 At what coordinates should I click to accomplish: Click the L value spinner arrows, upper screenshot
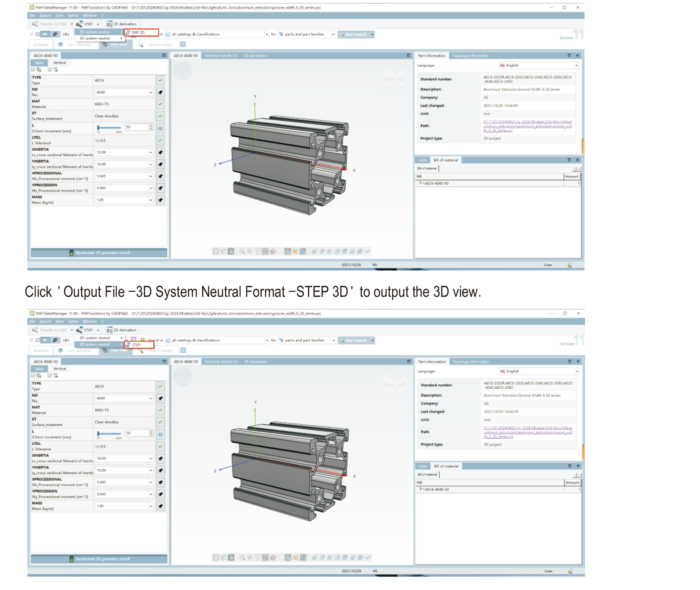151,127
